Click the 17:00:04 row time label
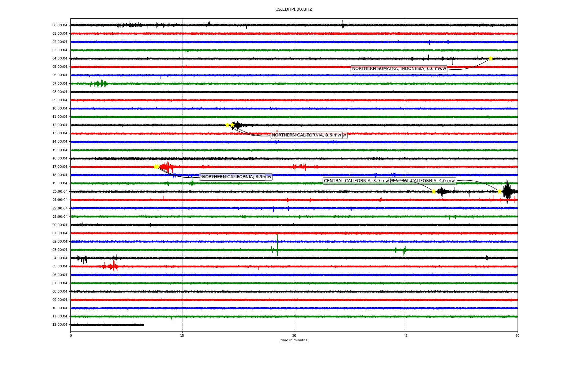This screenshot has height=368, width=588. pos(60,167)
